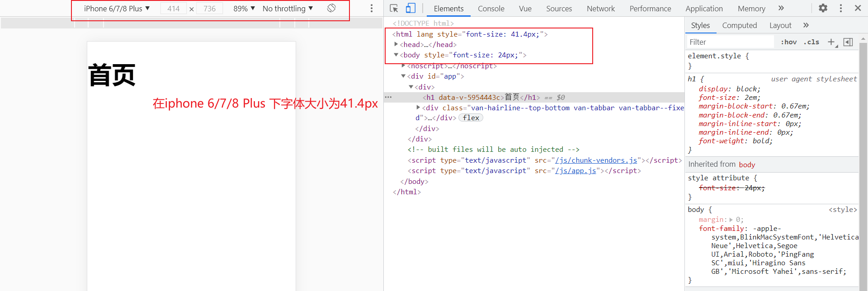This screenshot has width=868, height=291.
Task: Open the No throttling dropdown
Action: tap(288, 9)
